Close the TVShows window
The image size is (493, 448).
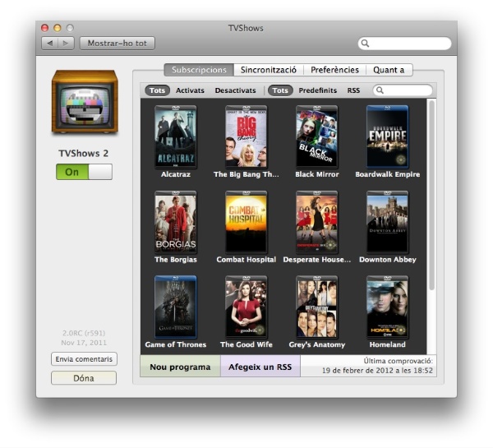pos(44,28)
